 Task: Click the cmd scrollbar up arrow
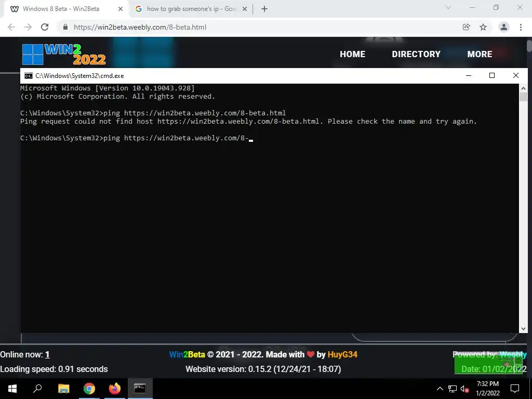pos(523,88)
